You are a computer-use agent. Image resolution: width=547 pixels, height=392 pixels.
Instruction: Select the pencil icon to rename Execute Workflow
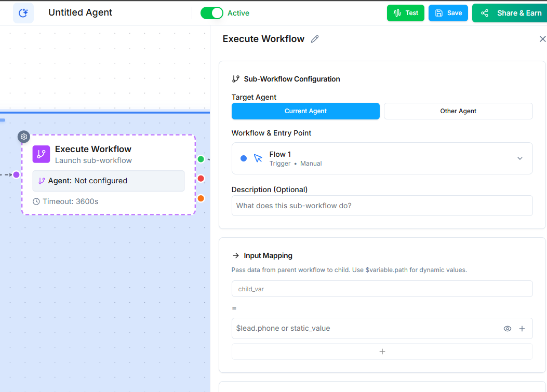314,38
